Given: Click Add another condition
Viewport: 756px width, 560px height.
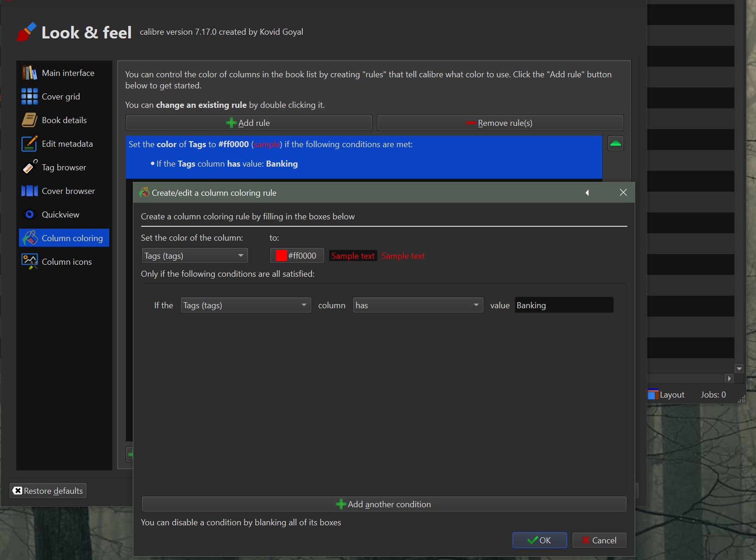Looking at the screenshot, I should pyautogui.click(x=384, y=504).
